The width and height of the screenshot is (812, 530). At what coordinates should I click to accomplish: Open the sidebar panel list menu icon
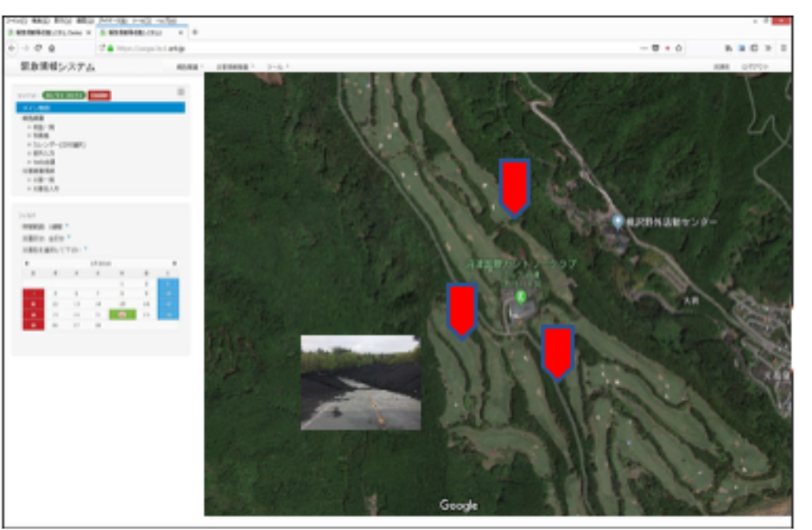(181, 92)
